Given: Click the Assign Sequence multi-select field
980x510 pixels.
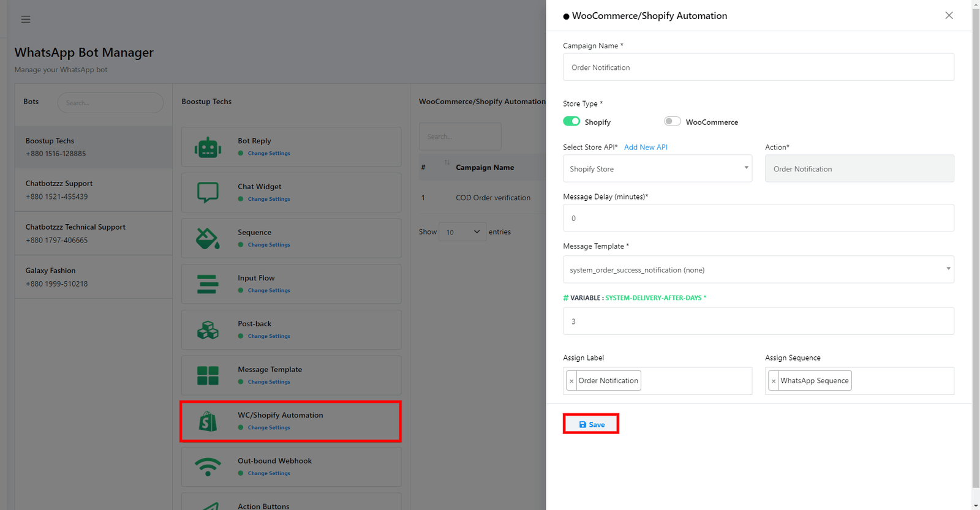Looking at the screenshot, I should 859,381.
